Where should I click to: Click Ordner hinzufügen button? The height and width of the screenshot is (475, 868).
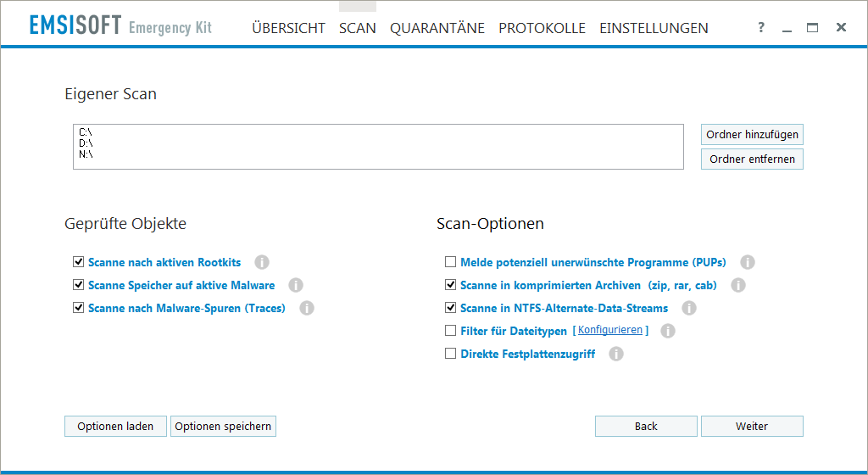[x=752, y=135]
